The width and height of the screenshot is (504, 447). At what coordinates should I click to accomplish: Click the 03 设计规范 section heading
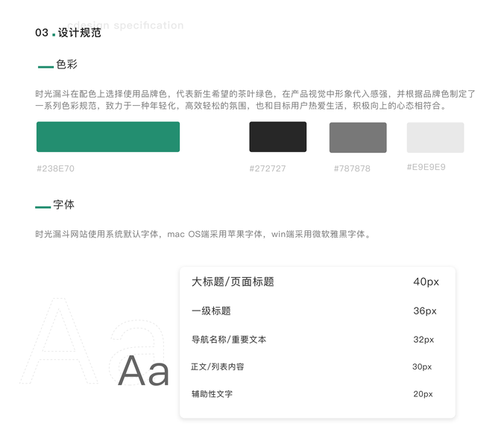[68, 33]
